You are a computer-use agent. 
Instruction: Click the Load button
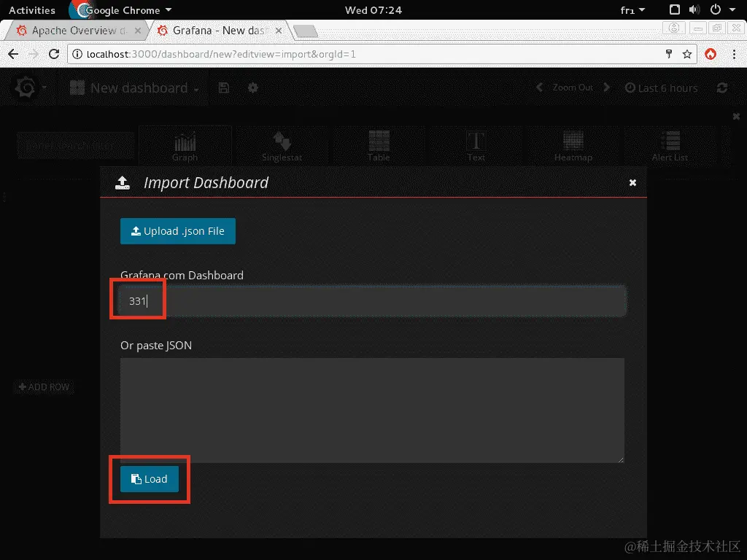pos(149,479)
